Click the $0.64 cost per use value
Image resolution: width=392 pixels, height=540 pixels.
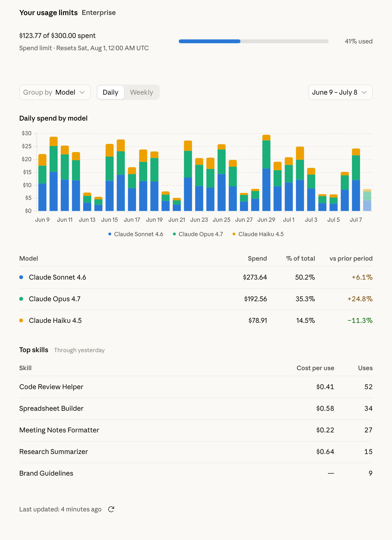tap(325, 452)
